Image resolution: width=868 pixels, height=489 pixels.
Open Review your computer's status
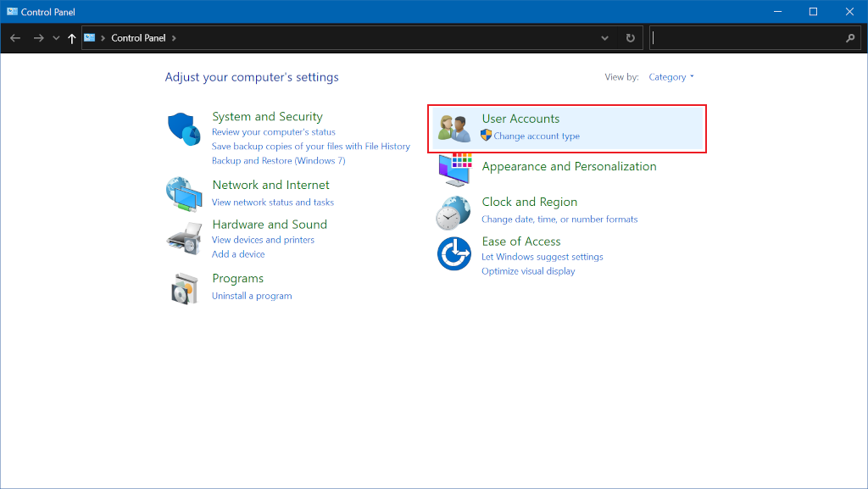click(274, 132)
